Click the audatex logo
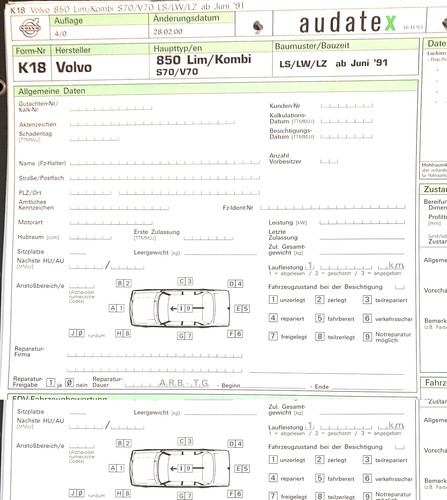Viewport: 447px width, 500px height. [347, 23]
